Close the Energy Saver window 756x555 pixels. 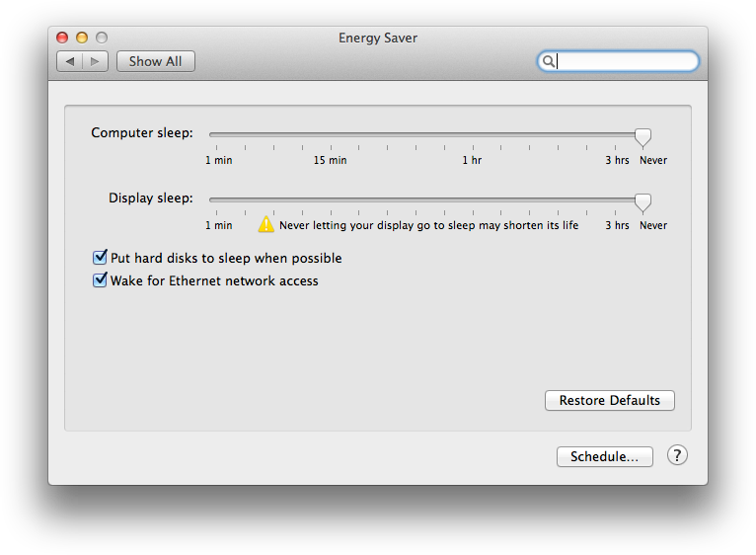62,38
